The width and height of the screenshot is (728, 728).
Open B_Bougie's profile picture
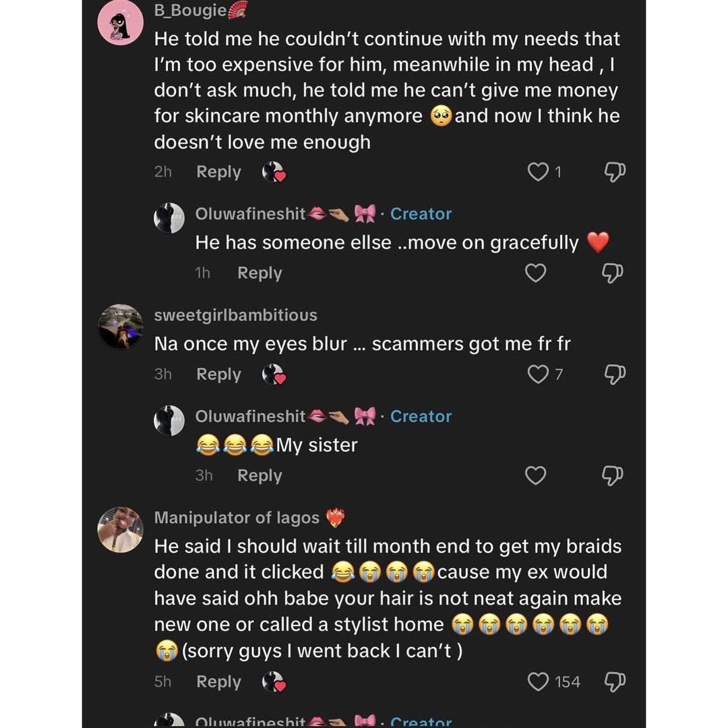[x=121, y=22]
